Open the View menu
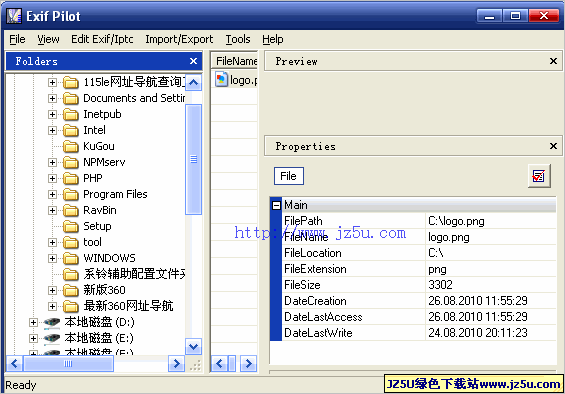The height and width of the screenshot is (394, 565). (48, 39)
